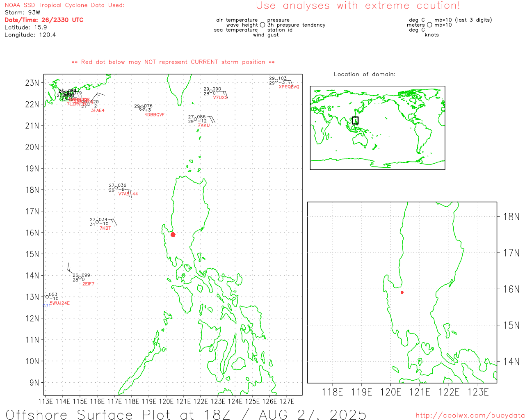Click station id 5WUJ24E

click(59, 304)
